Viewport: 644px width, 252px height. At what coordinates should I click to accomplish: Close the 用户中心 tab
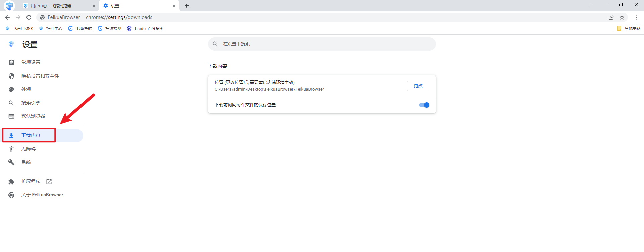click(94, 6)
